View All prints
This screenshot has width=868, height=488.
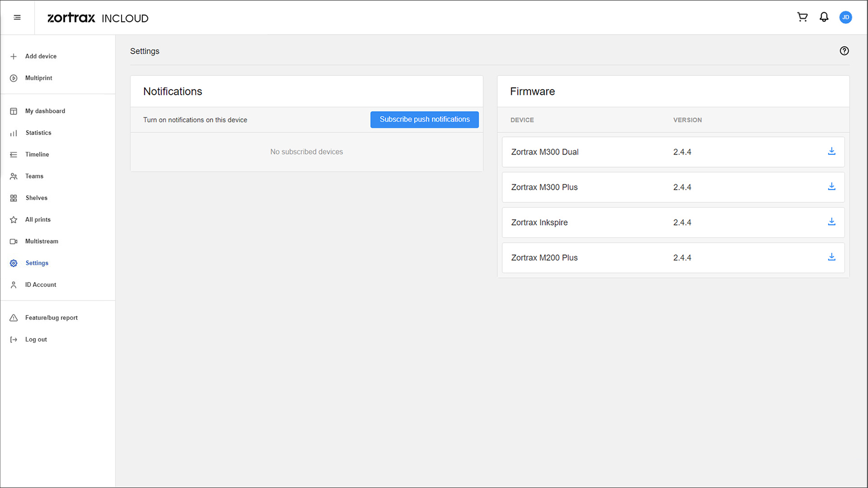[x=38, y=219]
